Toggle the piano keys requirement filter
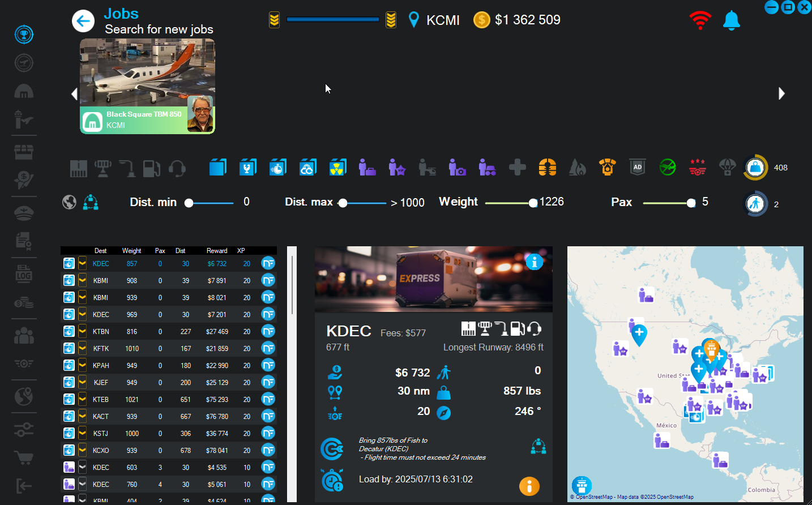 coord(79,168)
